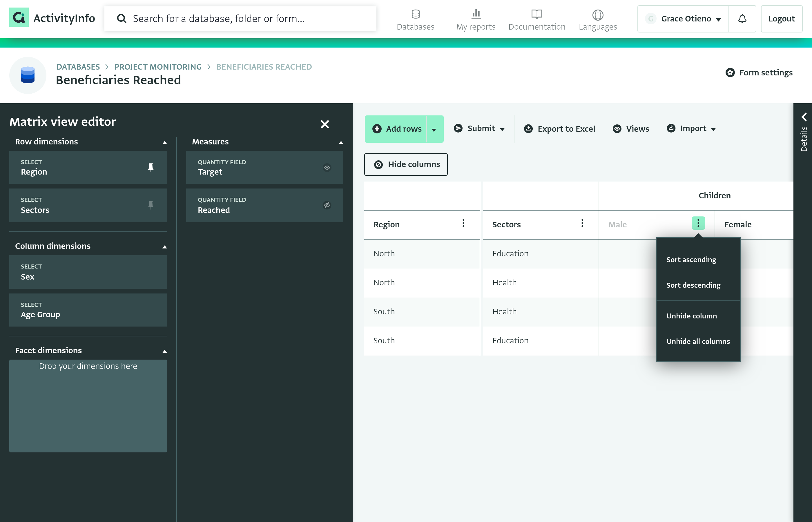Choose Sort ascending from column menu

691,260
